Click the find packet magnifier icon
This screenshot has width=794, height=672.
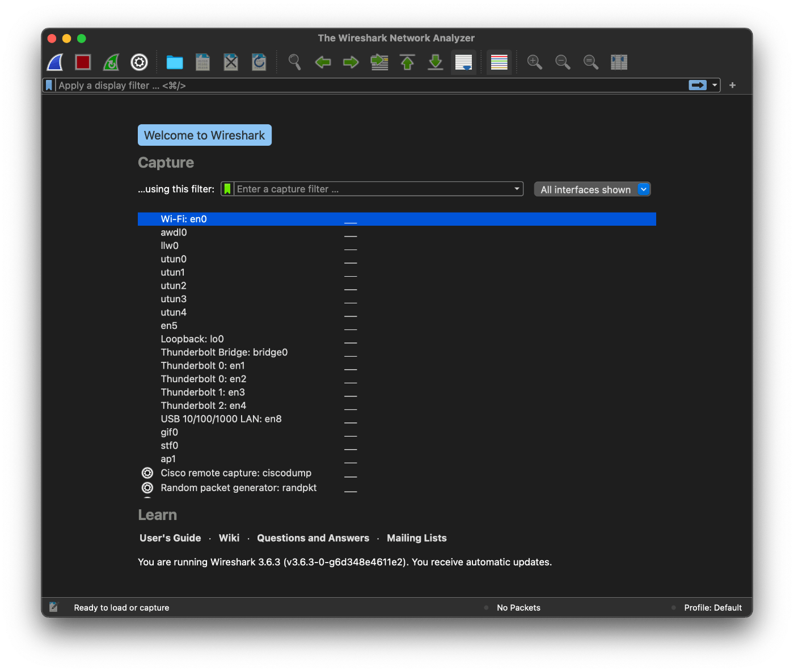(x=295, y=62)
